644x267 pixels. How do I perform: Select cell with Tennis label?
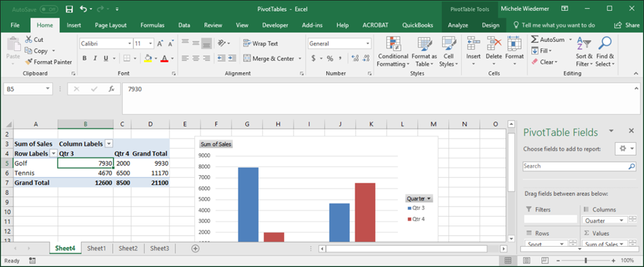point(36,173)
